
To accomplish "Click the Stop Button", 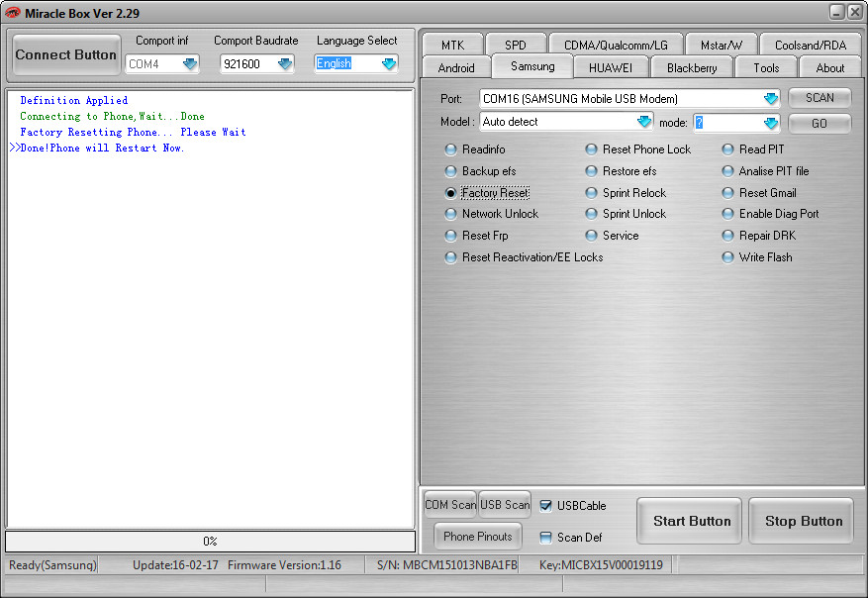I will click(x=801, y=521).
